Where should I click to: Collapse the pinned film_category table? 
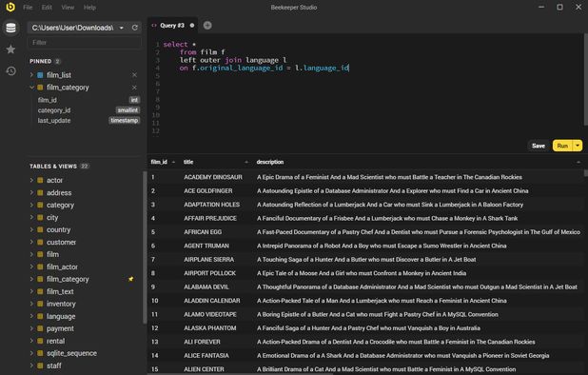[x=31, y=88]
